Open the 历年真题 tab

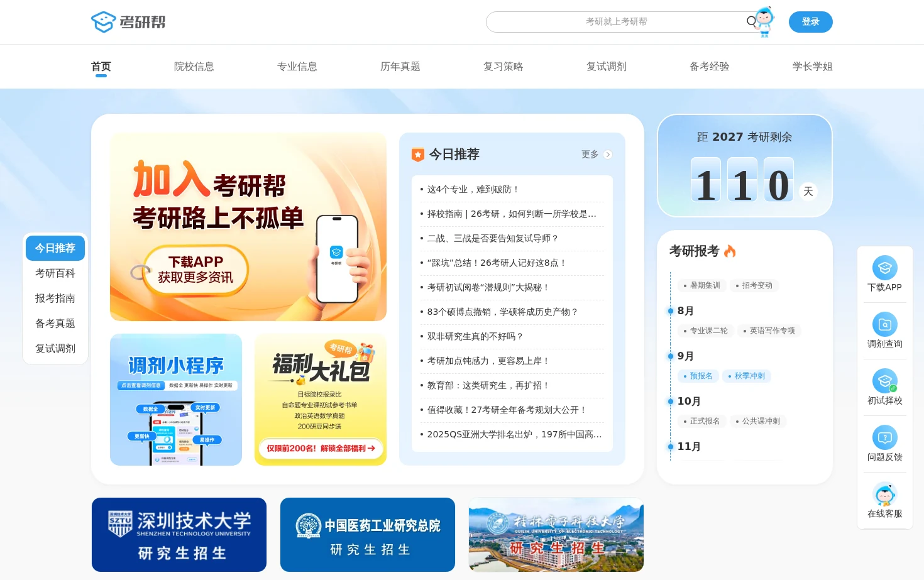(x=400, y=67)
